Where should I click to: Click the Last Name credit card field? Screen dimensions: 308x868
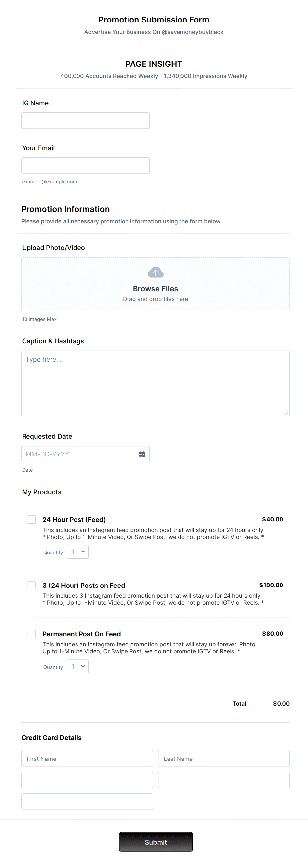[224, 759]
